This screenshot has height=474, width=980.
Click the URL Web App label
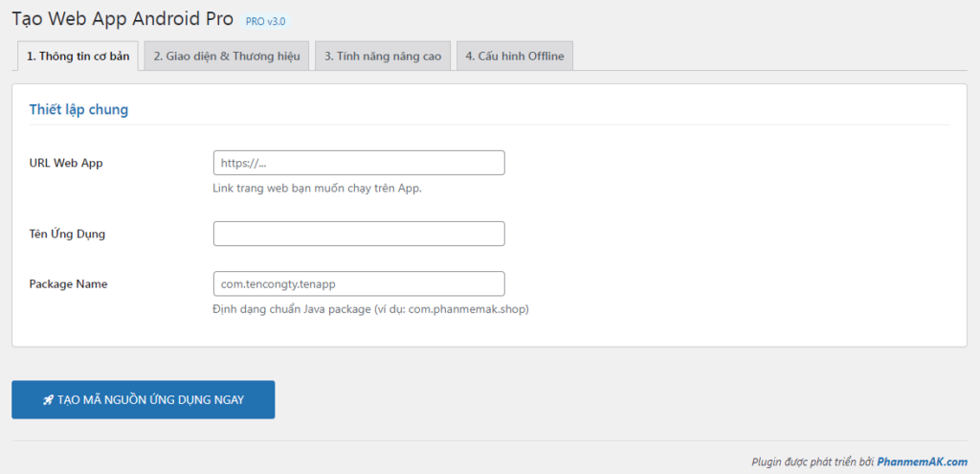coord(66,163)
